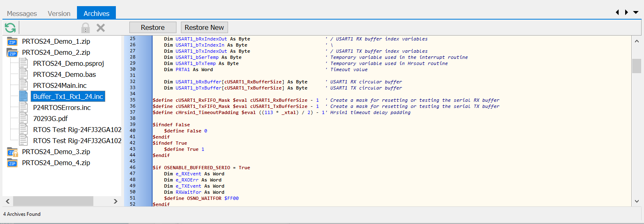Click the code view vertical scrollbar thumb
Viewport: 644px width, 224px height.
click(x=636, y=66)
